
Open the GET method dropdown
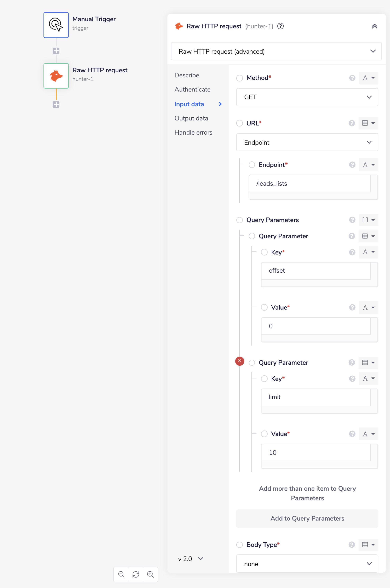click(307, 97)
